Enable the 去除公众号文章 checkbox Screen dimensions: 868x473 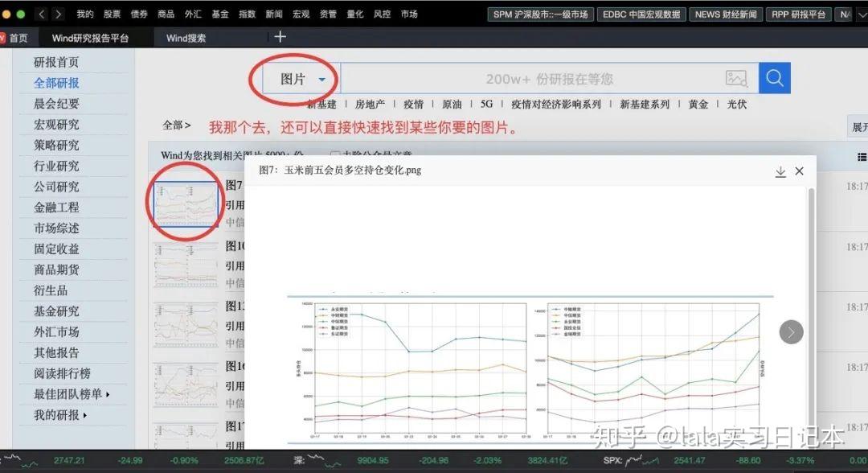(x=336, y=155)
